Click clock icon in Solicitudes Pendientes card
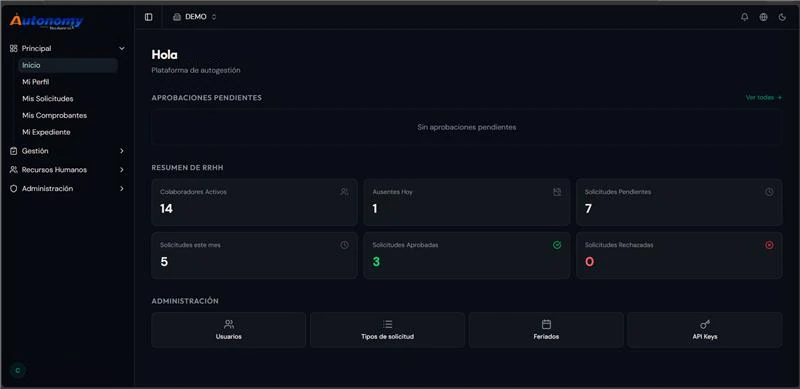Screen dimensions: 800x389 [769, 192]
